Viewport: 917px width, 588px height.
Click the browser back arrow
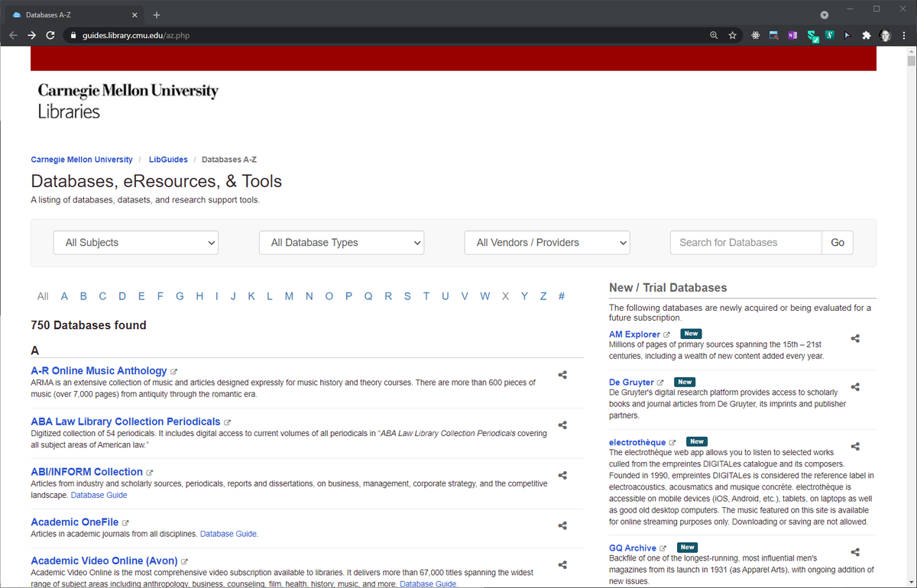point(13,35)
